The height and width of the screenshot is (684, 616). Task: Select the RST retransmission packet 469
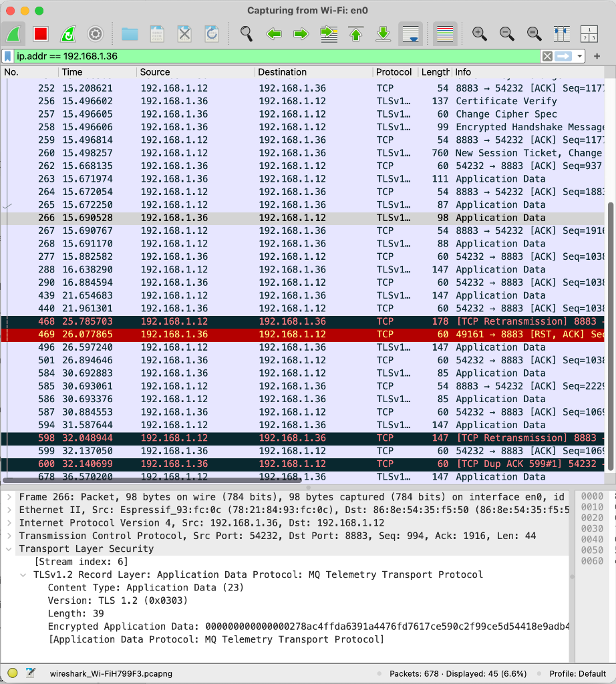(200, 334)
